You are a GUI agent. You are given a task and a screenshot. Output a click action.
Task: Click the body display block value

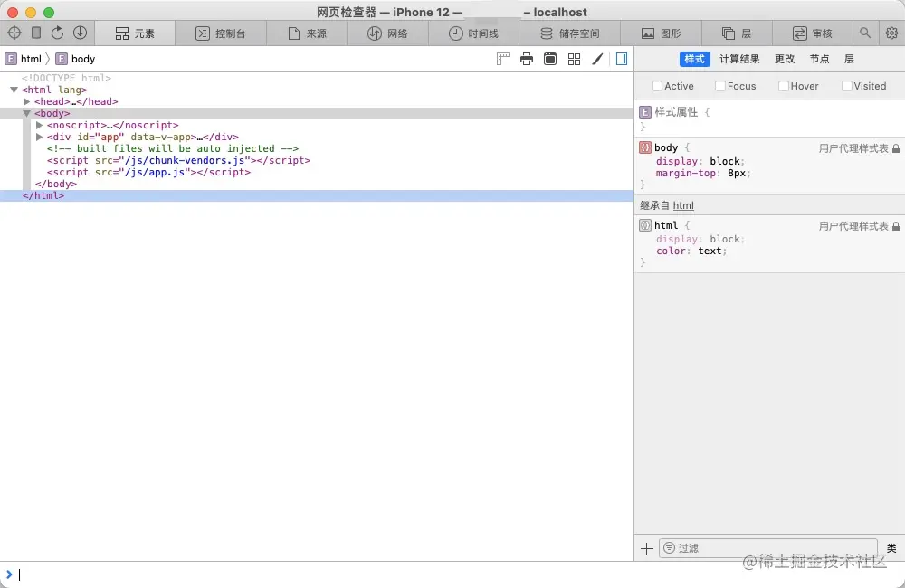point(725,162)
